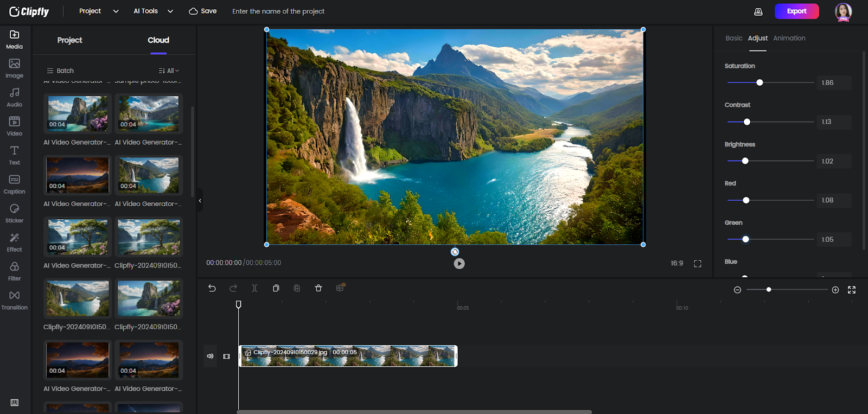Click the Brightness slider handle

point(745,161)
